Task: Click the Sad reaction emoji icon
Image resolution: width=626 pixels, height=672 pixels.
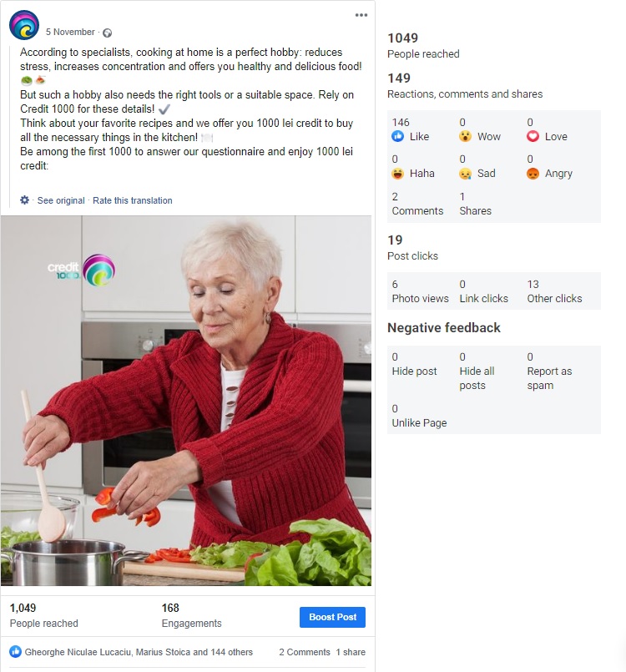Action: 465,174
